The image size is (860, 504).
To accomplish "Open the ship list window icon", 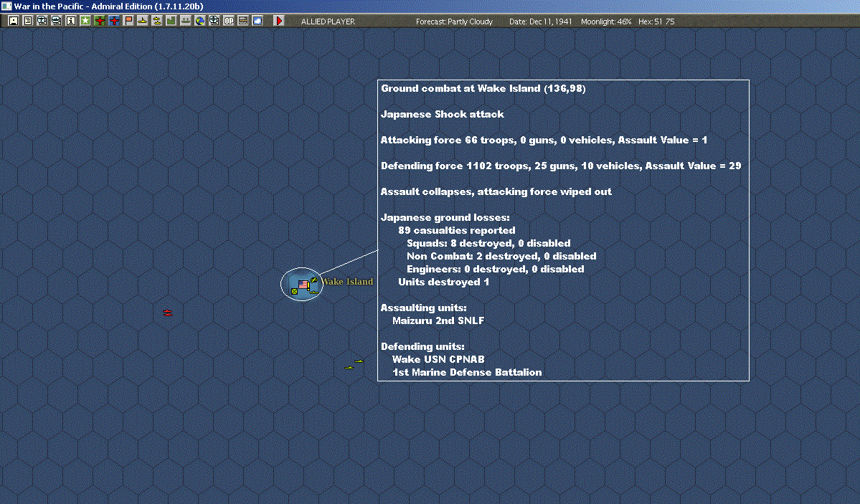I will click(56, 21).
